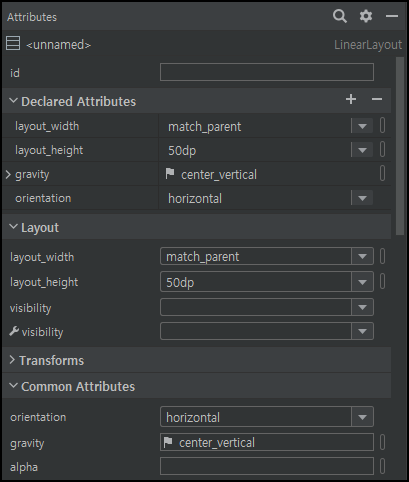
Task: Remove declared attribute with minus icon
Action: [x=377, y=99]
